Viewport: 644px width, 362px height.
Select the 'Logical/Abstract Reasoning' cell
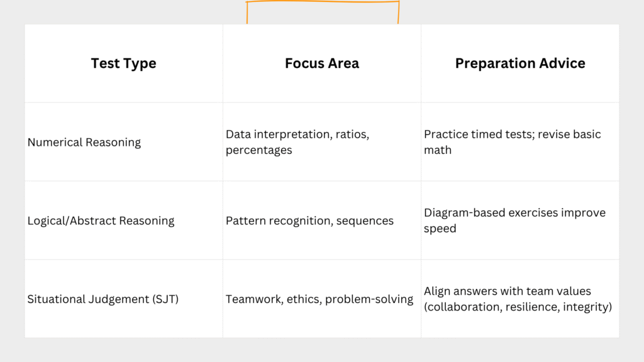(101, 221)
